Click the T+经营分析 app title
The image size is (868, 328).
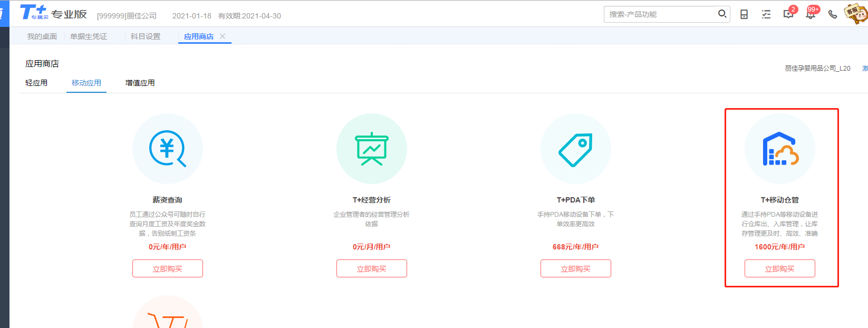coord(372,200)
